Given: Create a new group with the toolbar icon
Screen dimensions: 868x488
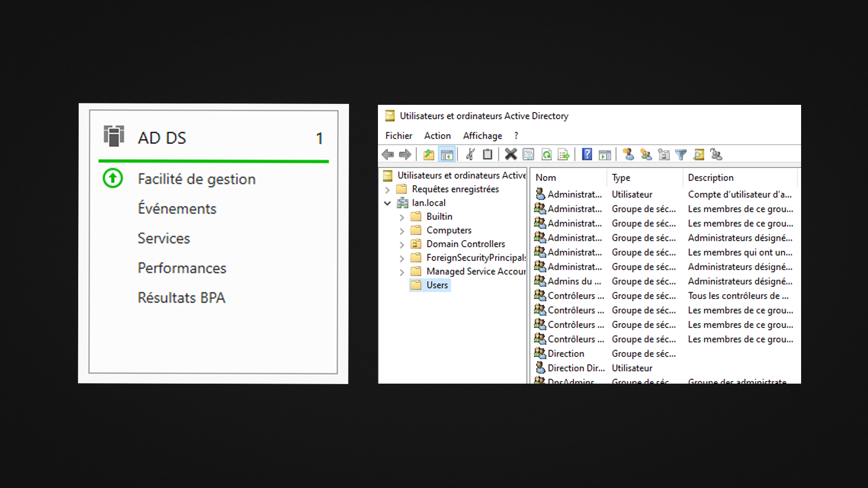Looking at the screenshot, I should point(646,155).
